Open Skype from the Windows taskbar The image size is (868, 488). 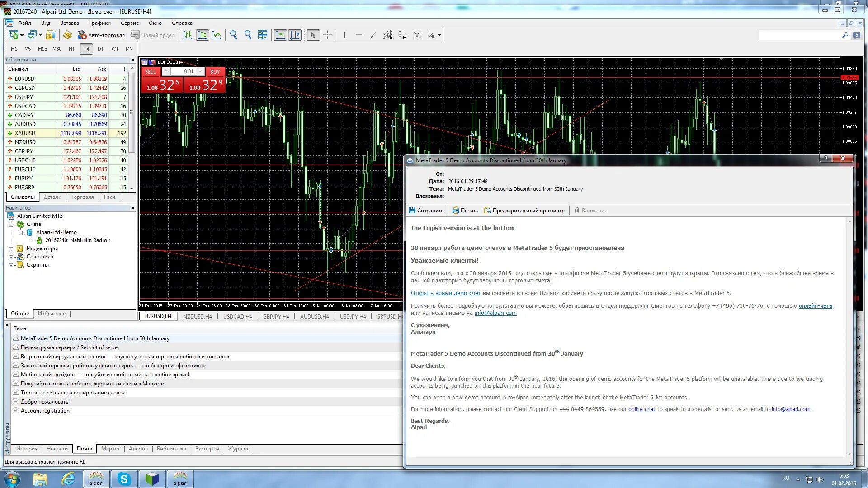click(x=124, y=479)
